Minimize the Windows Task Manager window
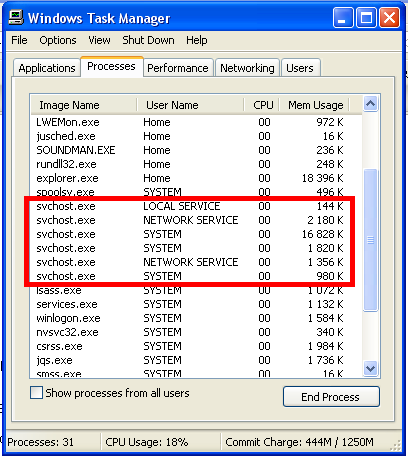 [x=343, y=18]
